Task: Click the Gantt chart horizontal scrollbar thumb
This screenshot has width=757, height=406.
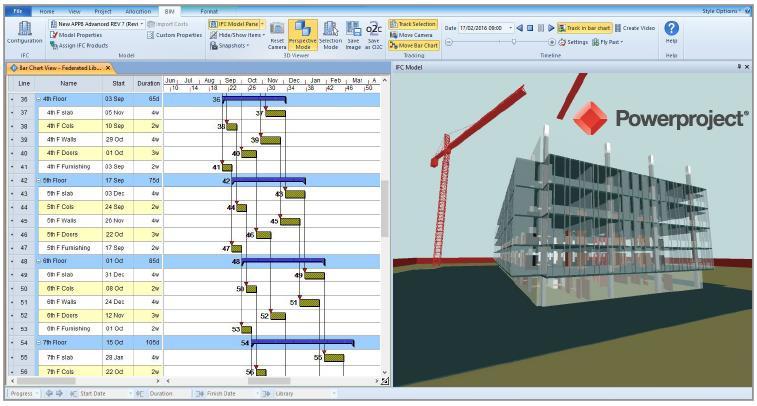Action: tap(269, 381)
